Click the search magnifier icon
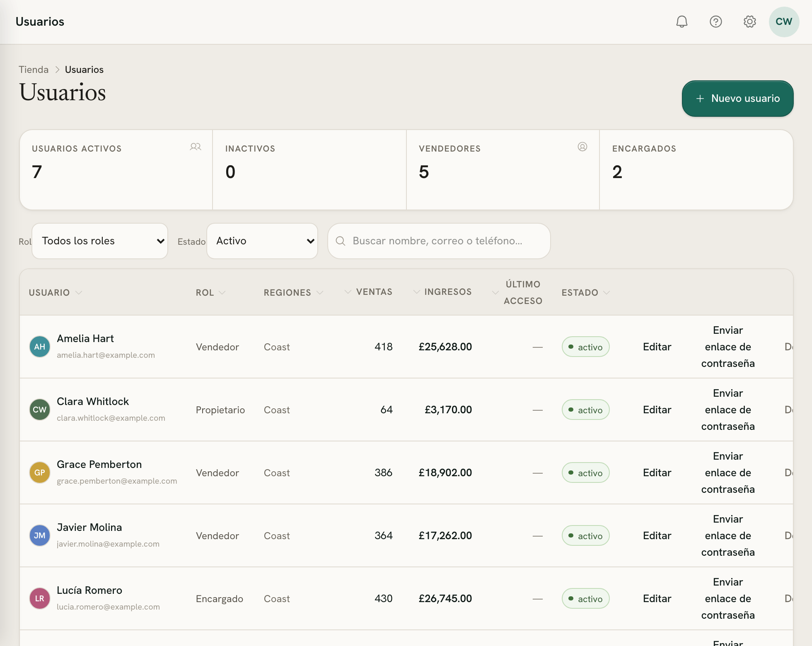 point(341,241)
